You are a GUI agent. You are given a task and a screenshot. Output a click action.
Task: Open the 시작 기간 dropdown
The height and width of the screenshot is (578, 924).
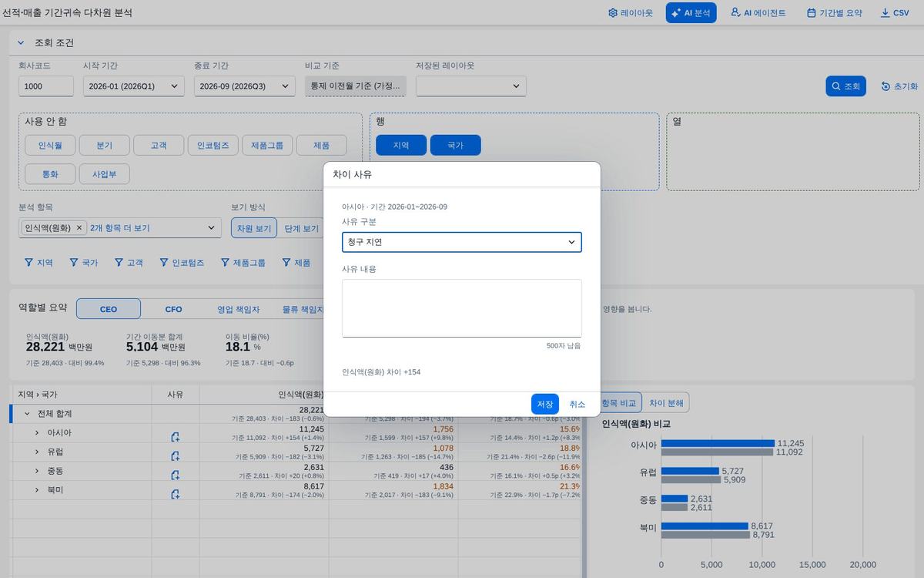(x=134, y=86)
